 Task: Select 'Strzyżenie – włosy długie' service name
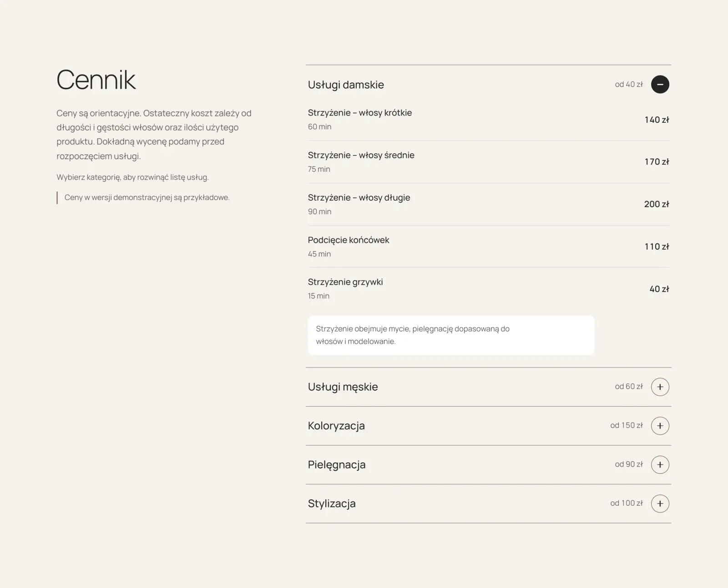[359, 198]
